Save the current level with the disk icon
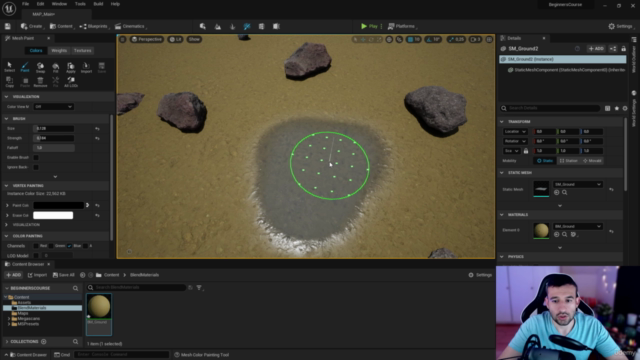640x360 pixels. (7, 26)
